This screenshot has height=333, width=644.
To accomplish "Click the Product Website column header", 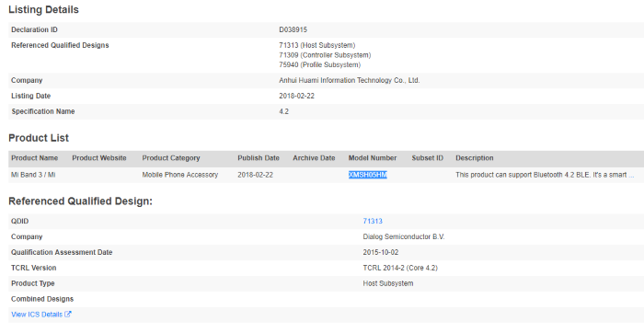I will (99, 158).
